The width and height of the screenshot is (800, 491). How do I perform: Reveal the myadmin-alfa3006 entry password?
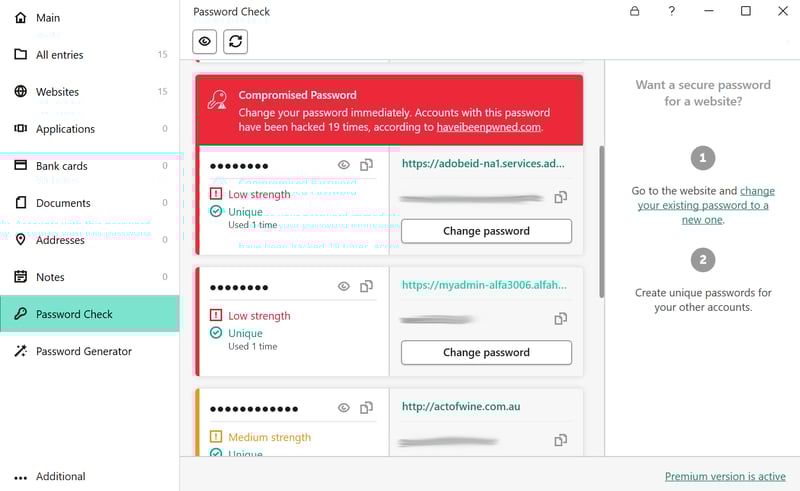[x=344, y=286]
